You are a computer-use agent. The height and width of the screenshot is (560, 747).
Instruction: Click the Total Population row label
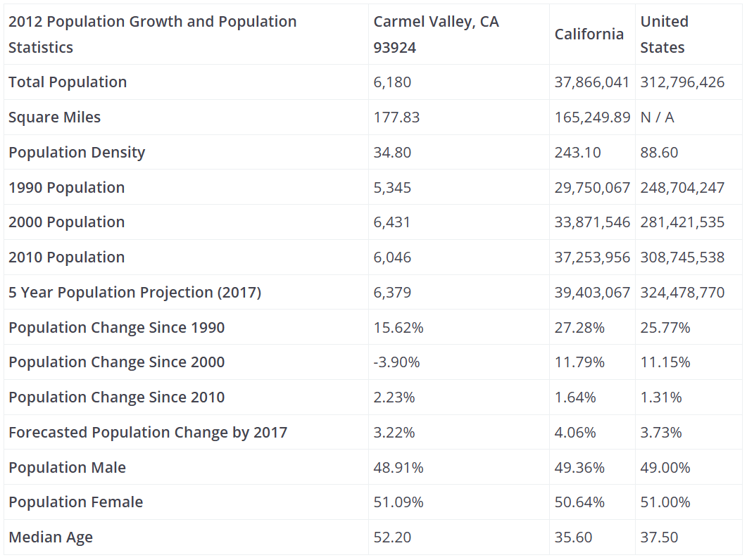[68, 82]
